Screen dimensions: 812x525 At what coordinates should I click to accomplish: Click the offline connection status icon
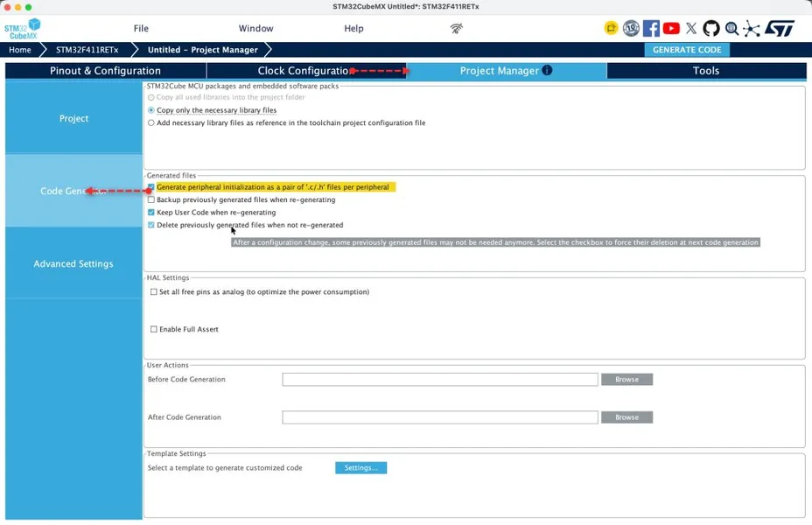click(456, 29)
